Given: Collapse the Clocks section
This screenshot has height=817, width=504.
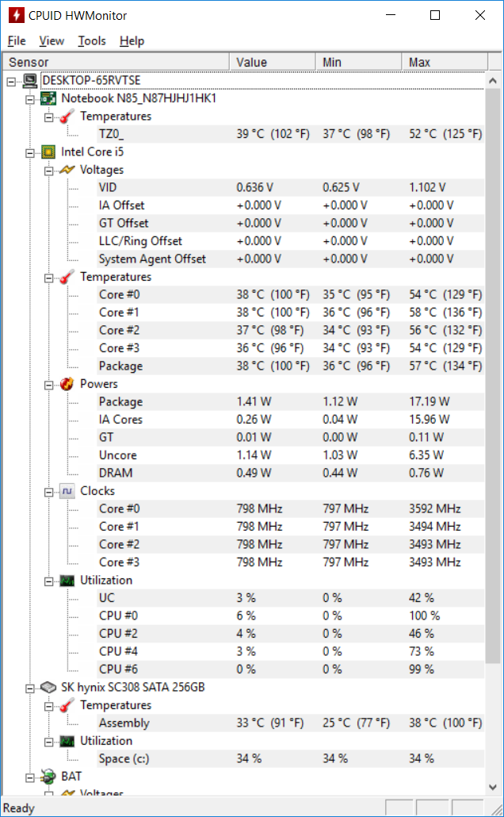Looking at the screenshot, I should click(49, 492).
